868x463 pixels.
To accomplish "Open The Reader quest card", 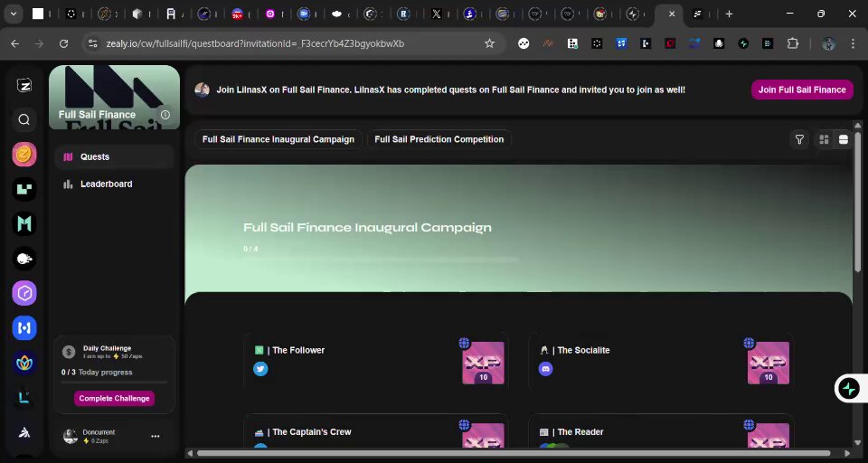I will 661,430.
